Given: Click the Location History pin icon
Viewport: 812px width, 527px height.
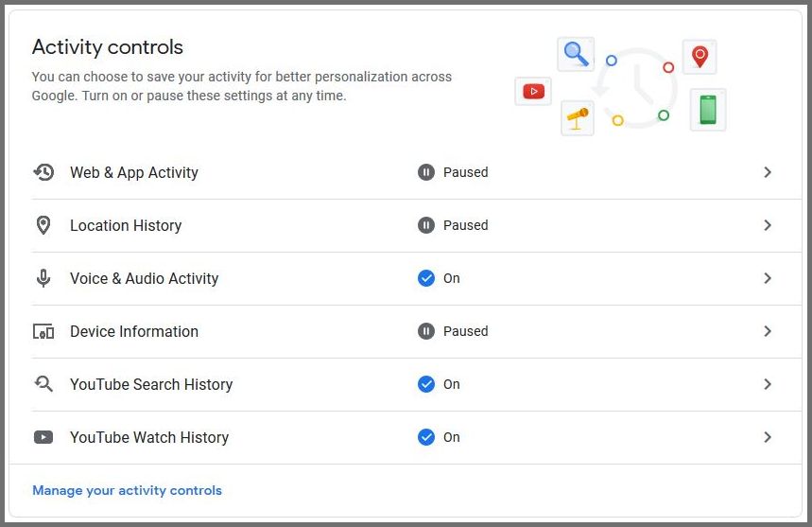Looking at the screenshot, I should coord(43,225).
